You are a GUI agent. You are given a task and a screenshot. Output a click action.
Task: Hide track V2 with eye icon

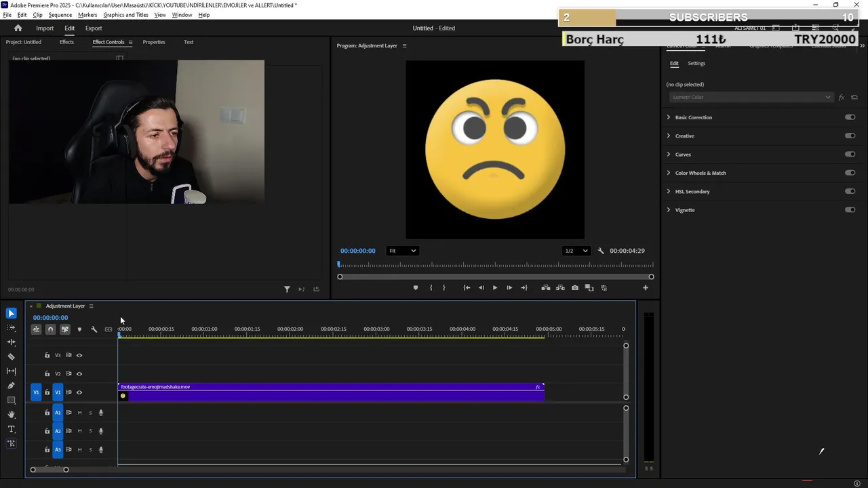(x=79, y=373)
